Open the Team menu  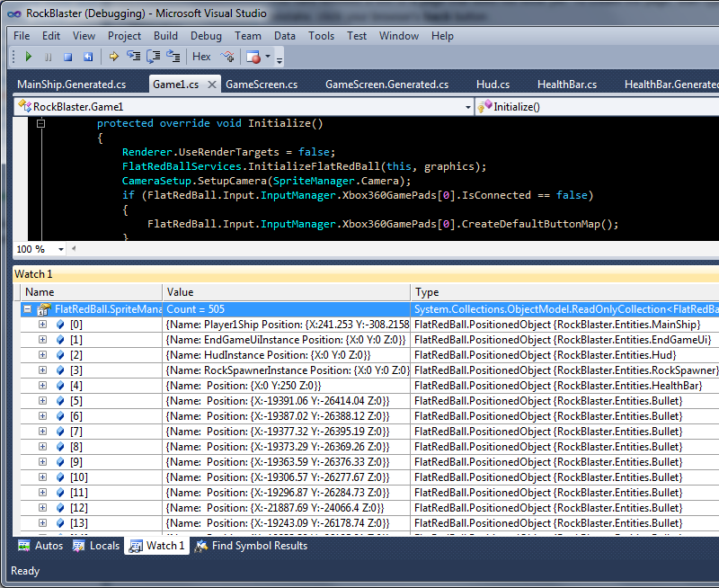tap(248, 36)
